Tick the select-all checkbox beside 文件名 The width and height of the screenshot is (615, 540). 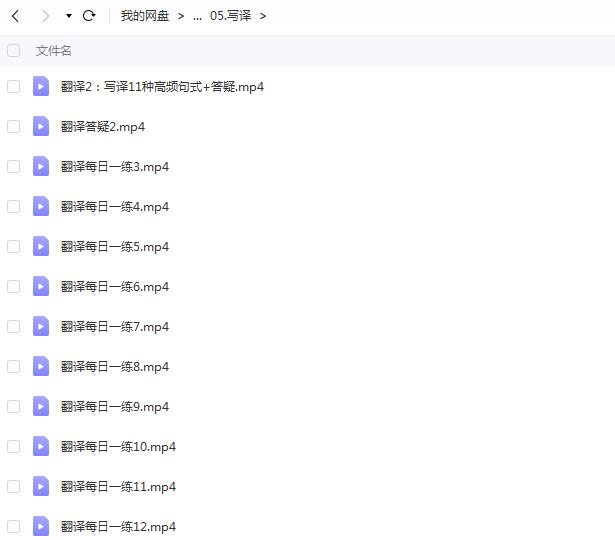pyautogui.click(x=14, y=51)
